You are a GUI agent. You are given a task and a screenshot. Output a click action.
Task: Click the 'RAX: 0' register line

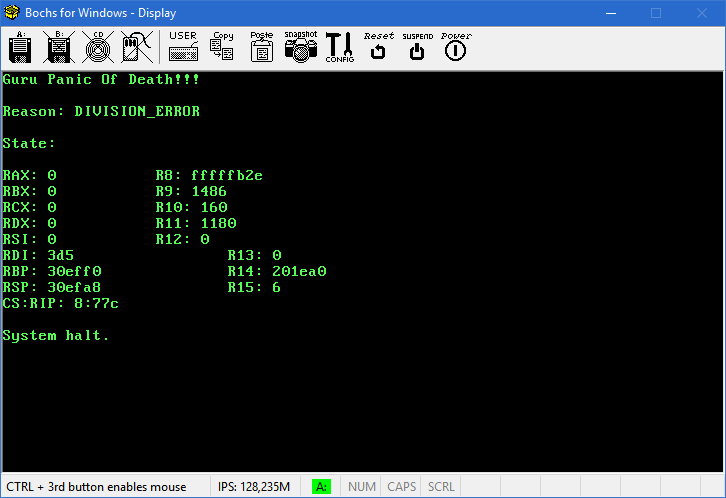tap(29, 175)
